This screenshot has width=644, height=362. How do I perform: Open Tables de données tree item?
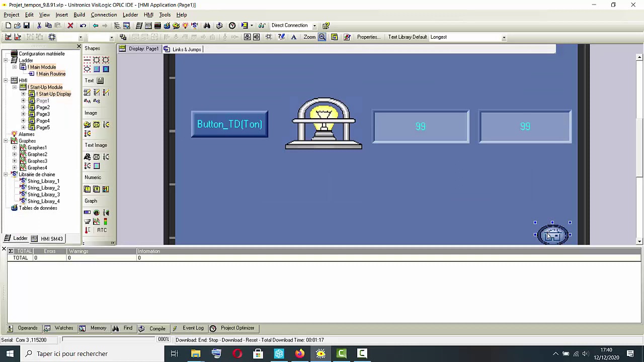tap(38, 208)
